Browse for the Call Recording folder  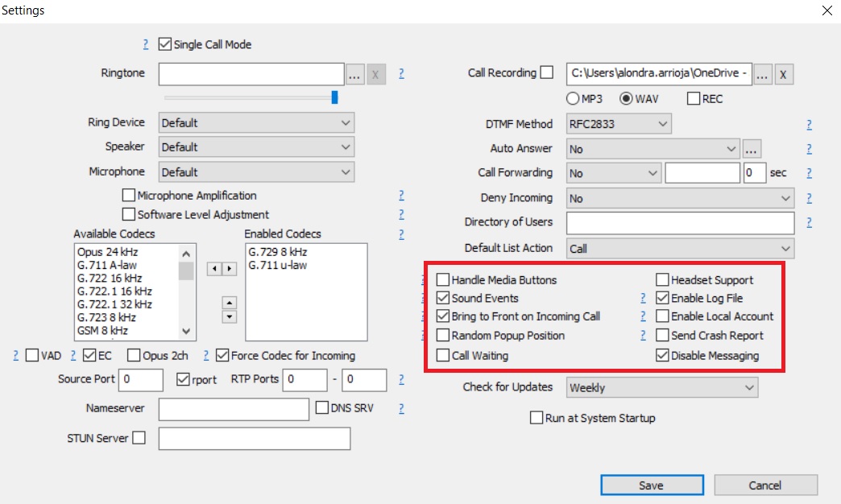[763, 75]
